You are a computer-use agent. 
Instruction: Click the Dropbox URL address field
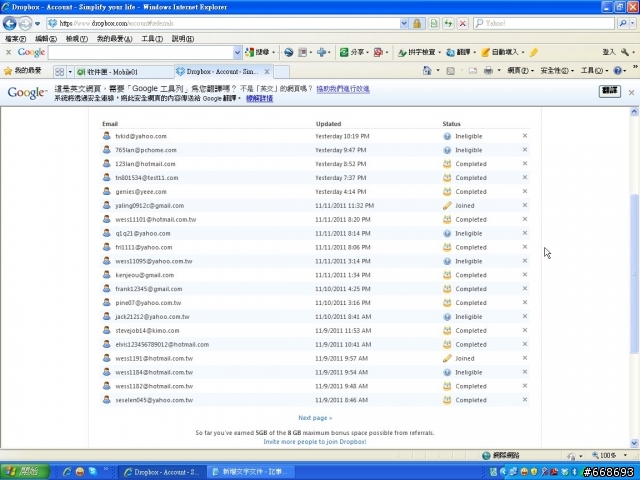click(x=223, y=23)
